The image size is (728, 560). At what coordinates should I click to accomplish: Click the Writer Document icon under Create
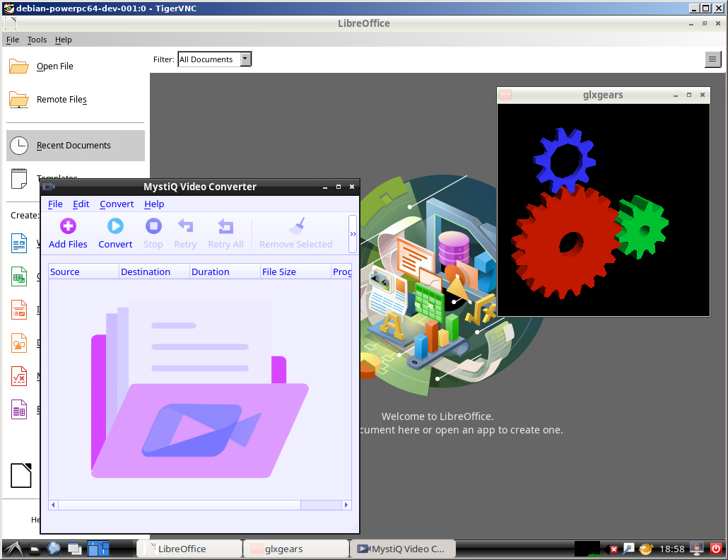click(19, 244)
